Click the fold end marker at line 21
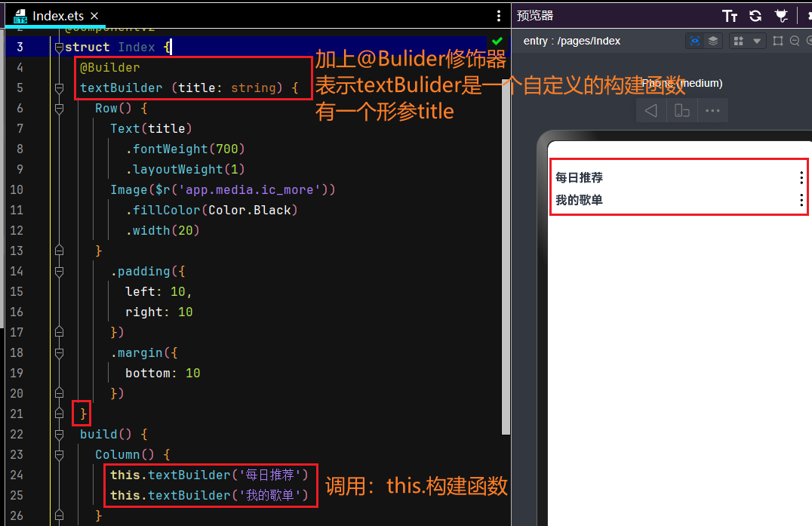Image resolution: width=812 pixels, height=526 pixels. point(59,414)
